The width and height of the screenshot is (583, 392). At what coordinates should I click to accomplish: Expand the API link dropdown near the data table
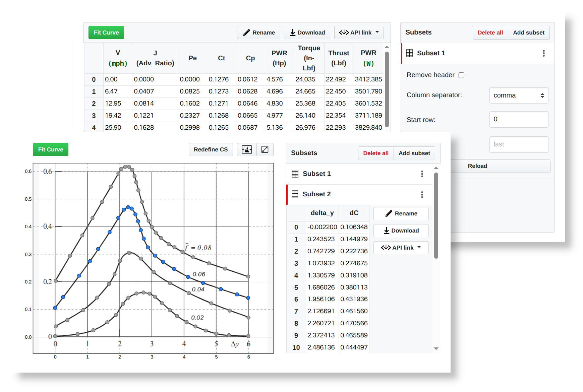pos(359,32)
